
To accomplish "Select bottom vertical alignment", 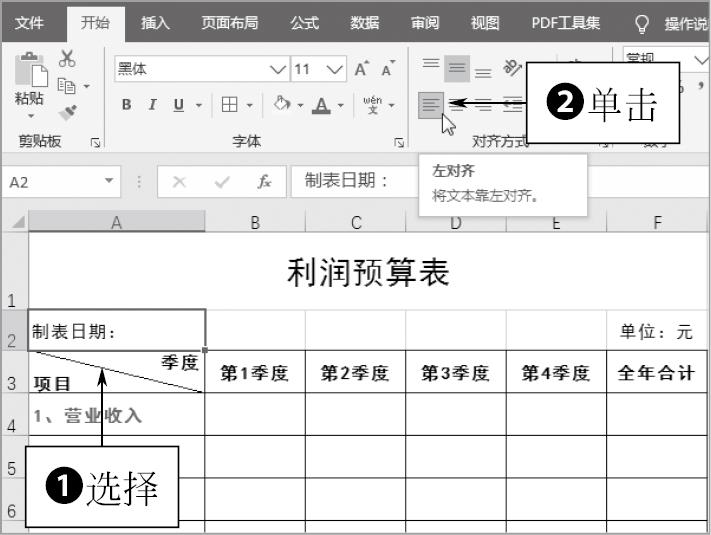I will [483, 73].
